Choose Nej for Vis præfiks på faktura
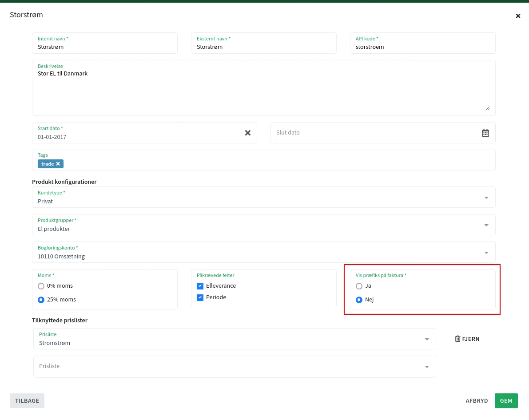Screen dimensions: 529x420 (x=359, y=300)
